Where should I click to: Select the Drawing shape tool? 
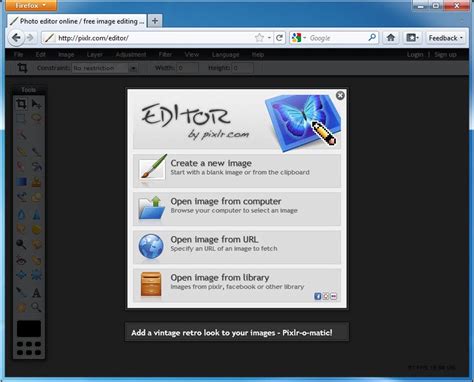coord(36,197)
